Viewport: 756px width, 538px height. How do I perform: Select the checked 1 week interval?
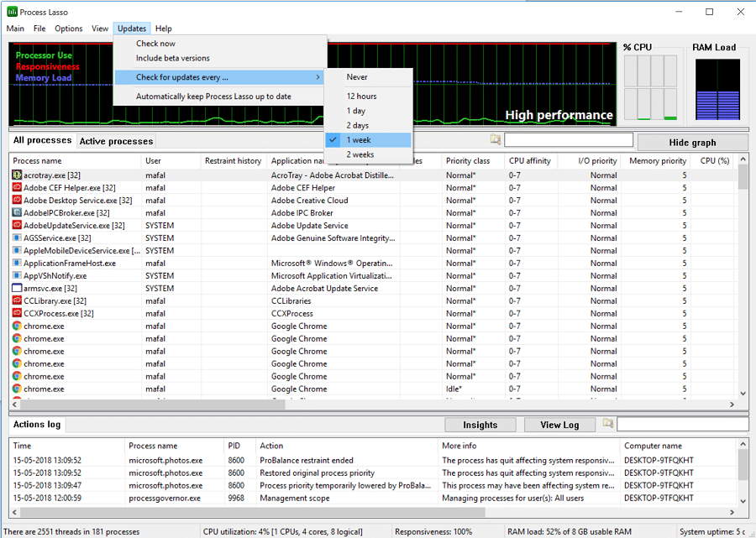point(369,140)
